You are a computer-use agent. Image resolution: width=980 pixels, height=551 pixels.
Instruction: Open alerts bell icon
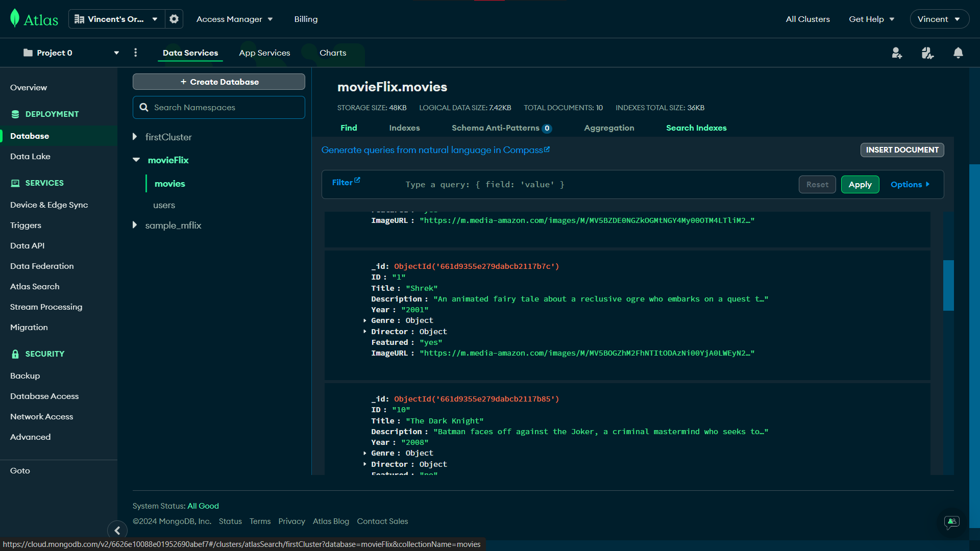(x=958, y=53)
